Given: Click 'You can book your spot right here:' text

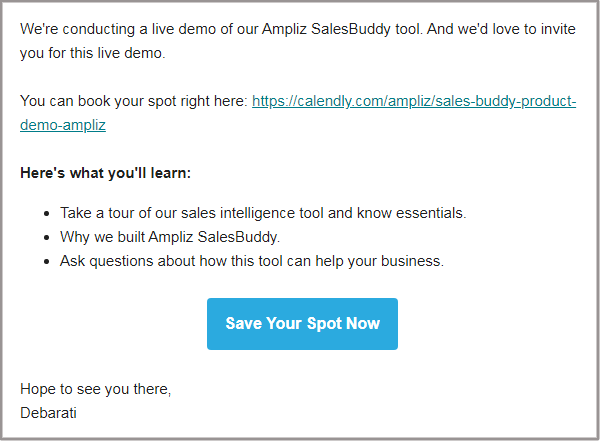Looking at the screenshot, I should coord(134,102).
